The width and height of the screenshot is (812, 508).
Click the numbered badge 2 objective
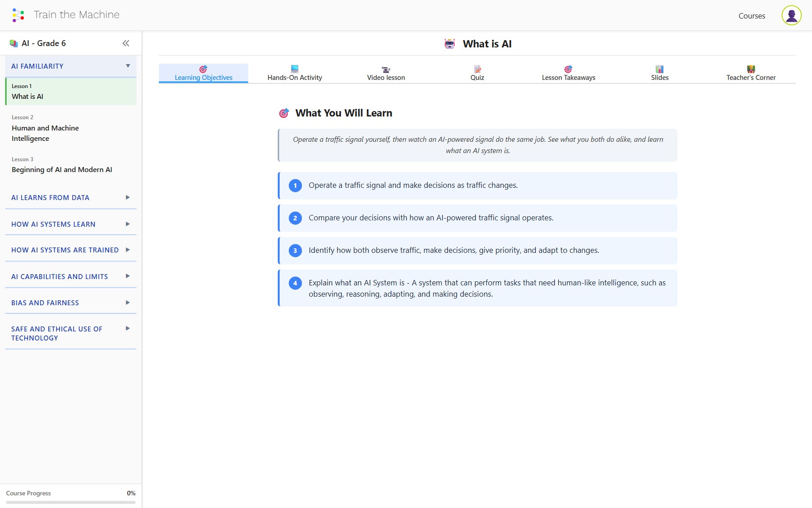[295, 218]
